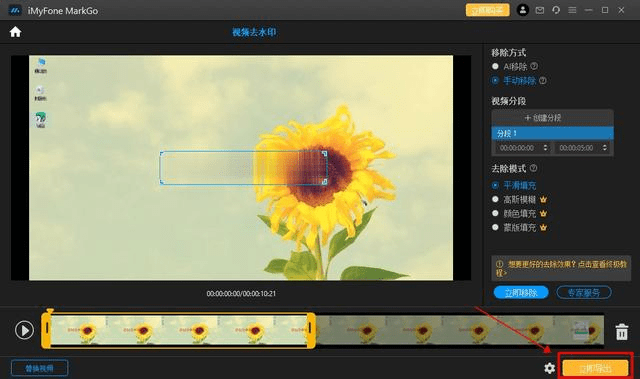Open the hamburger menu icon
Screen dimensions: 640x379
coord(572,10)
